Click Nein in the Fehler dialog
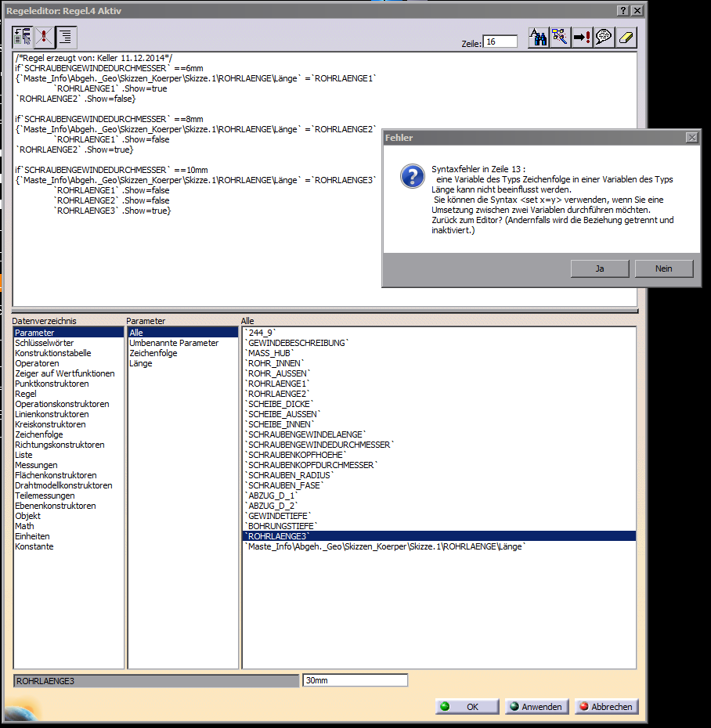 tap(664, 268)
